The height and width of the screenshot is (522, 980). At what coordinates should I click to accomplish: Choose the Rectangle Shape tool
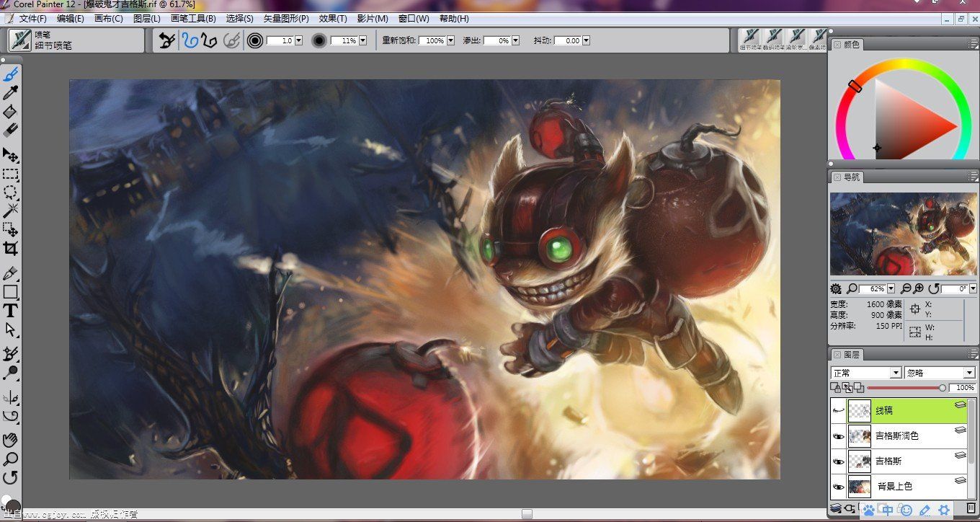tap(10, 292)
